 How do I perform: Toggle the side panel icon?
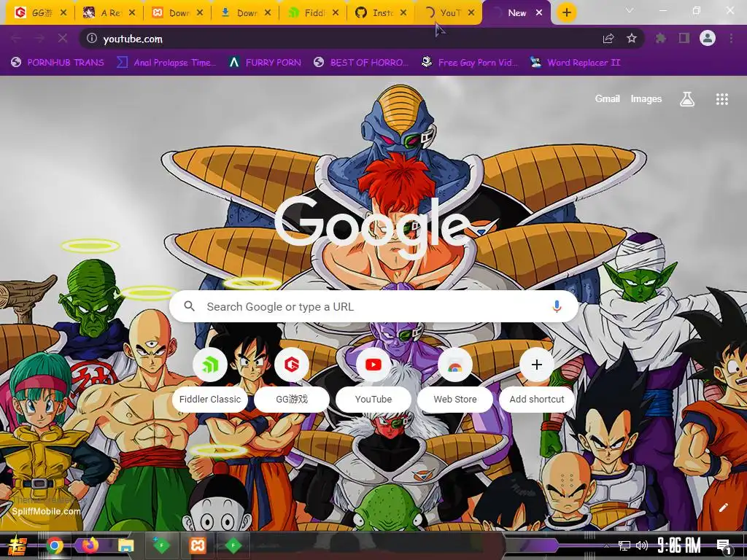coord(684,38)
